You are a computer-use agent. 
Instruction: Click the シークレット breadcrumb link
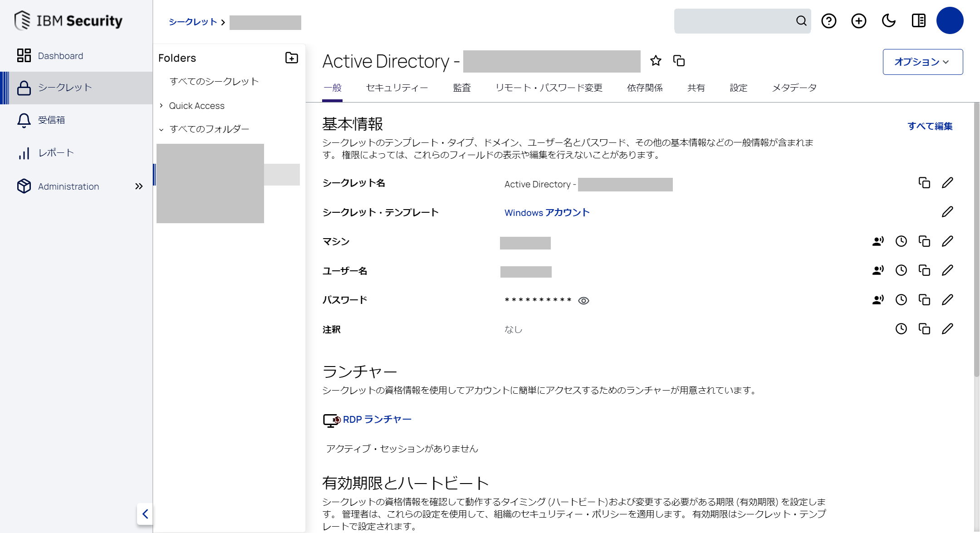193,22
